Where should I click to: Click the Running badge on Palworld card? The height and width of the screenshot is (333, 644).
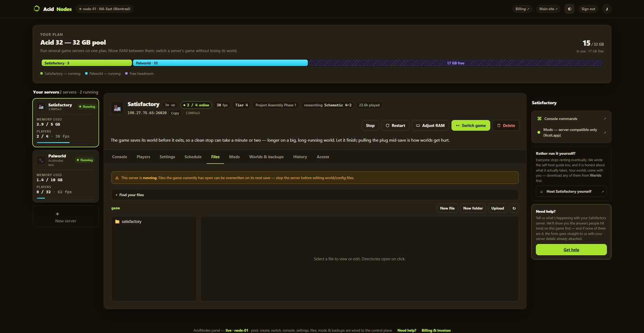coord(85,160)
